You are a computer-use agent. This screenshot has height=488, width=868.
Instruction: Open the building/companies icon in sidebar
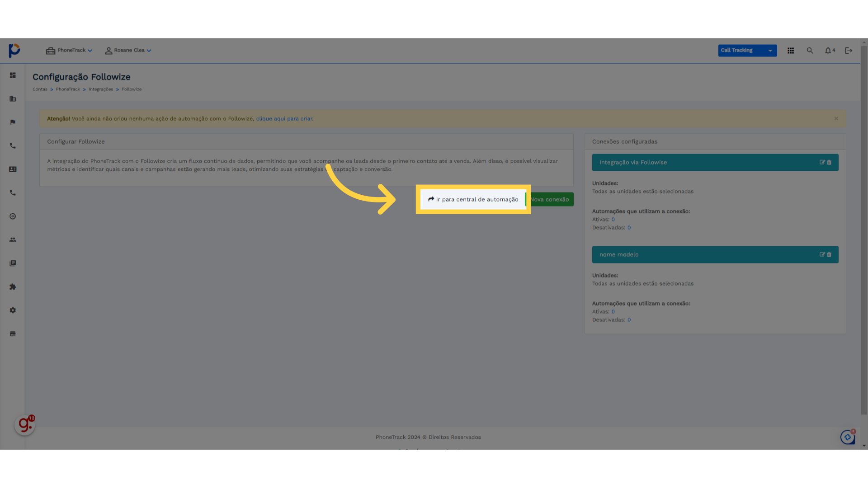pos(13,99)
